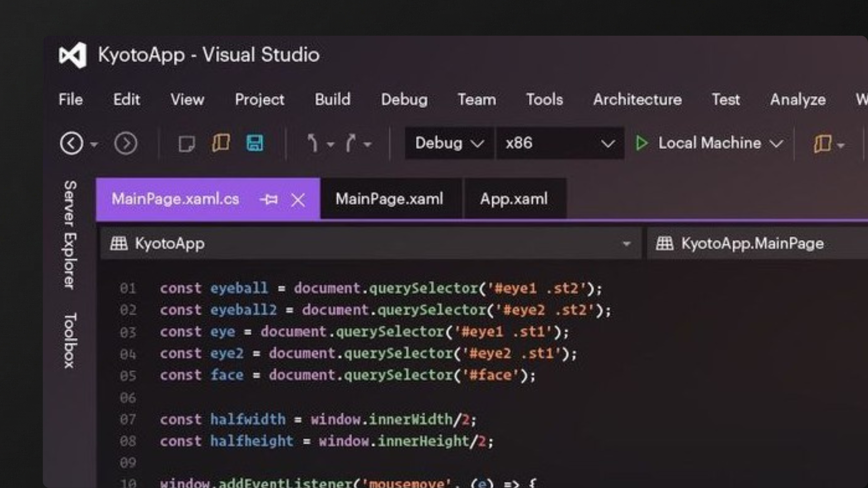Pin the MainPage.xaml.cs tab
This screenshot has height=488, width=868.
click(269, 199)
